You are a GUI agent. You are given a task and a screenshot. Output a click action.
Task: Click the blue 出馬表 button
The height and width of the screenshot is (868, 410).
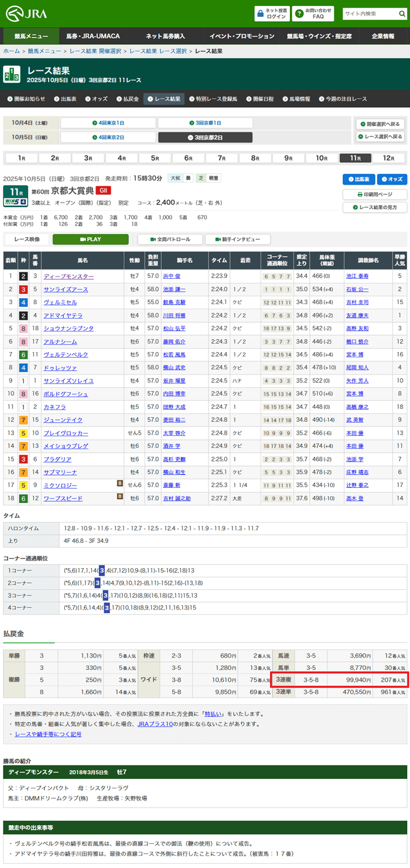click(x=358, y=179)
